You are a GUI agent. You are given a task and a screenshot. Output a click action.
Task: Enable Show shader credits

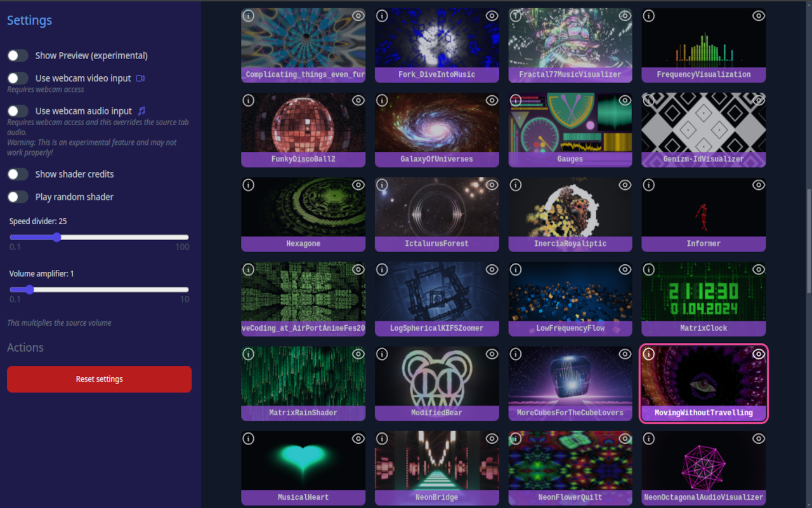click(x=18, y=174)
